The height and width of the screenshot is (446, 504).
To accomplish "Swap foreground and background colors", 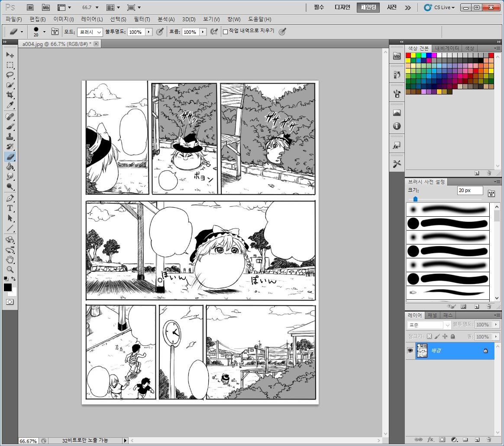I will pos(13,279).
